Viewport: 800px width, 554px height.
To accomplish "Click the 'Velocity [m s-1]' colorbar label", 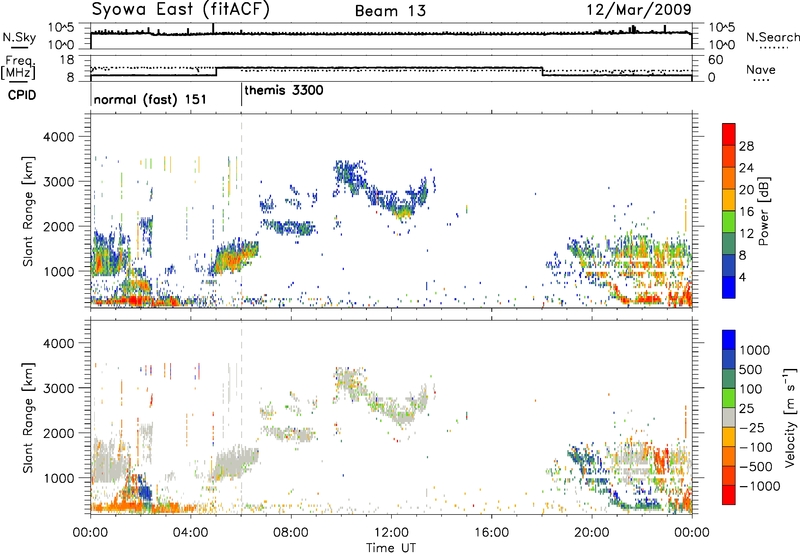I will (790, 417).
